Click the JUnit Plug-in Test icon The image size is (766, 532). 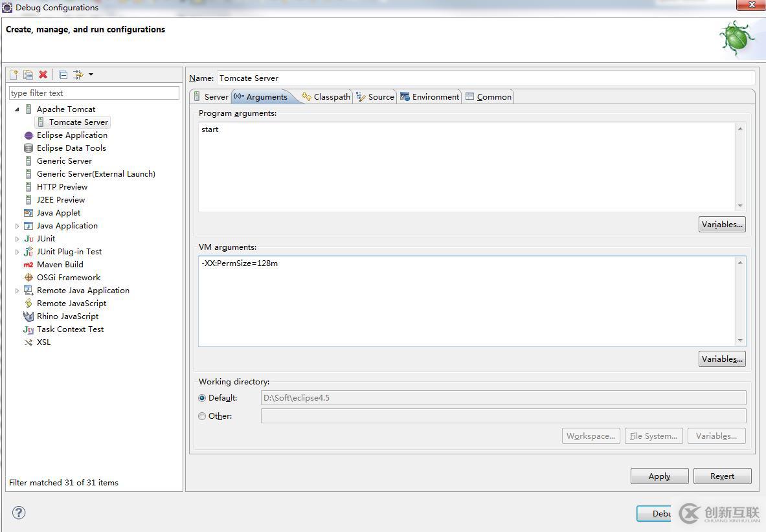coord(28,252)
